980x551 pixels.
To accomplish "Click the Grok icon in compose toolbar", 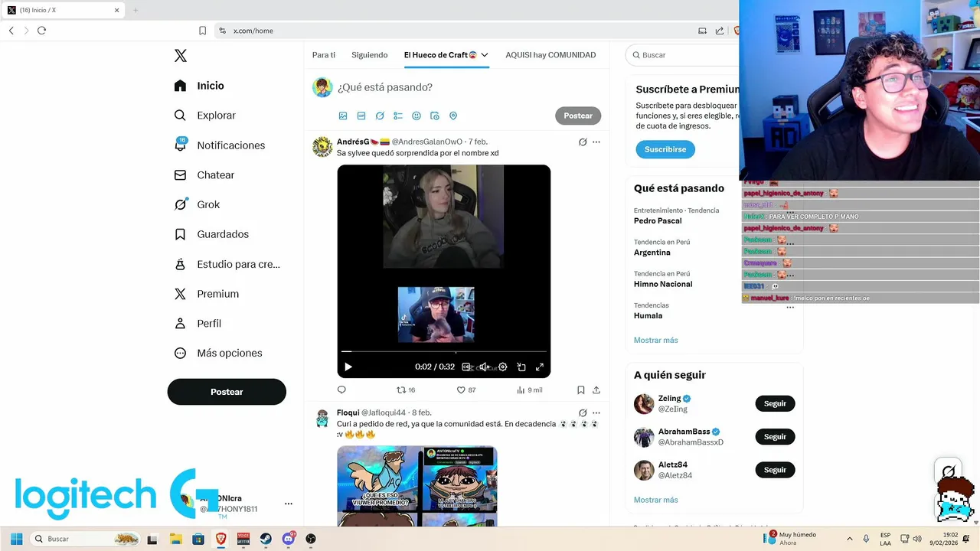I will [x=380, y=116].
